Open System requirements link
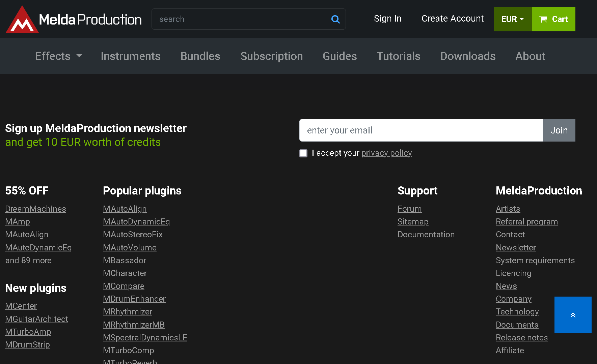Viewport: 597px width, 364px height. [x=535, y=261]
